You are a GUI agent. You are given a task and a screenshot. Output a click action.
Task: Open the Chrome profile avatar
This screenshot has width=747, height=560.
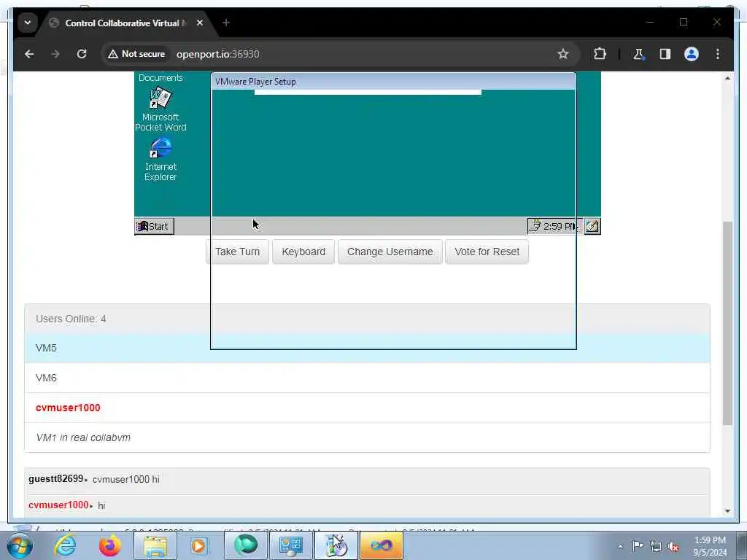[x=692, y=54]
